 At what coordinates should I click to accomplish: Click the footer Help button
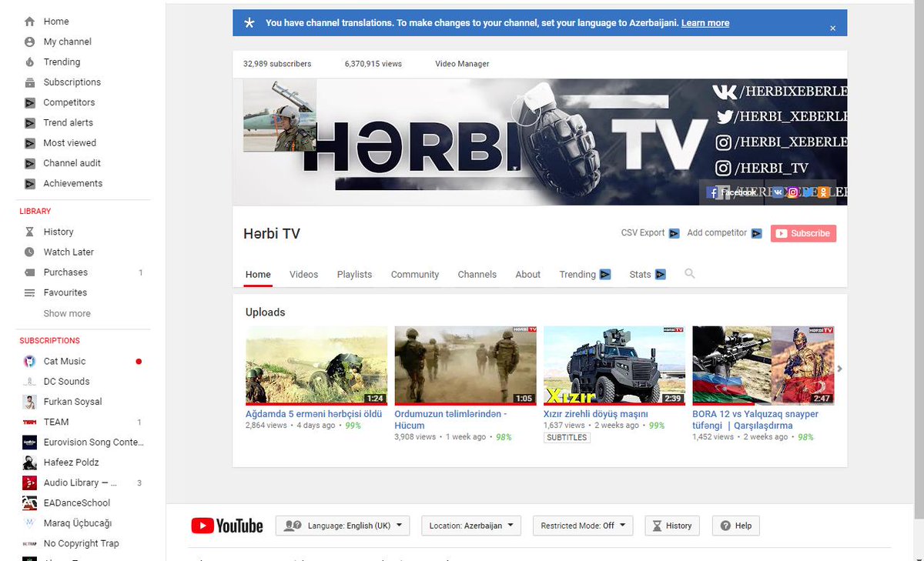coord(736,526)
